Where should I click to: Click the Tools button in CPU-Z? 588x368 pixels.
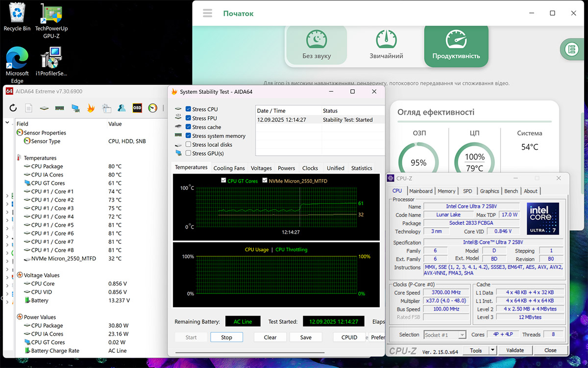pyautogui.click(x=476, y=350)
